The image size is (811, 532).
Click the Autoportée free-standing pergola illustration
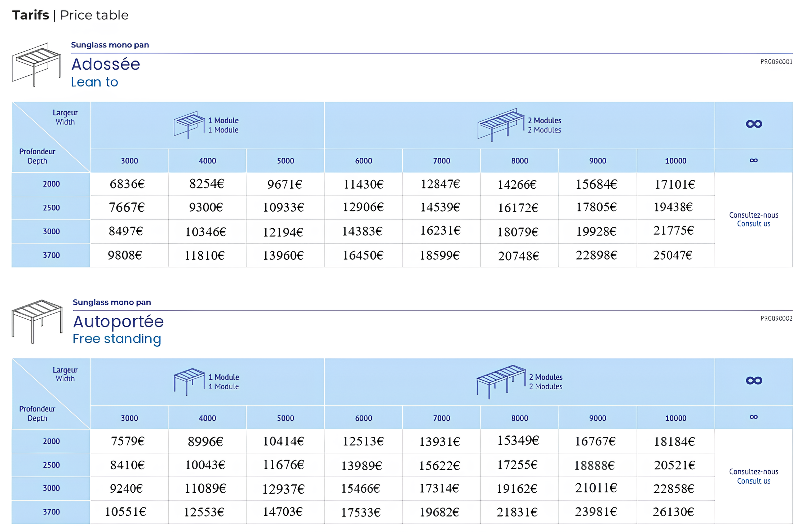click(37, 322)
